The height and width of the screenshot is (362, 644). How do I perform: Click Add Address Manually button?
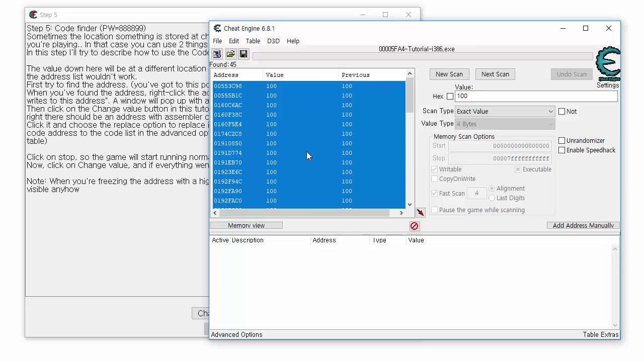tap(583, 226)
